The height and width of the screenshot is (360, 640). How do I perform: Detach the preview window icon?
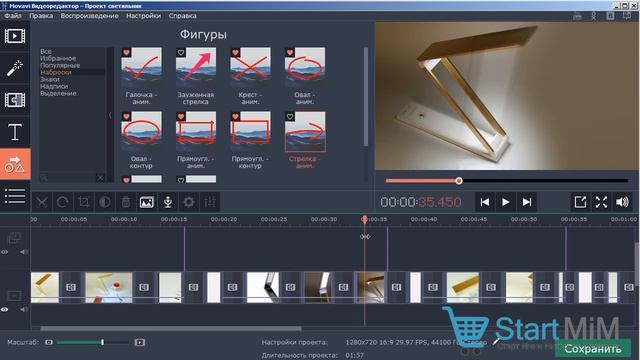coord(580,202)
